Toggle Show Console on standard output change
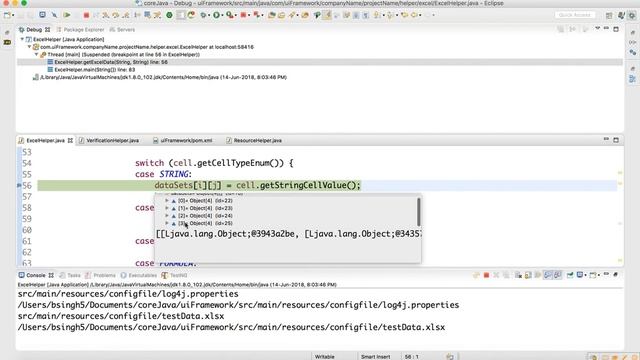The width and height of the screenshot is (640, 360). (548, 275)
